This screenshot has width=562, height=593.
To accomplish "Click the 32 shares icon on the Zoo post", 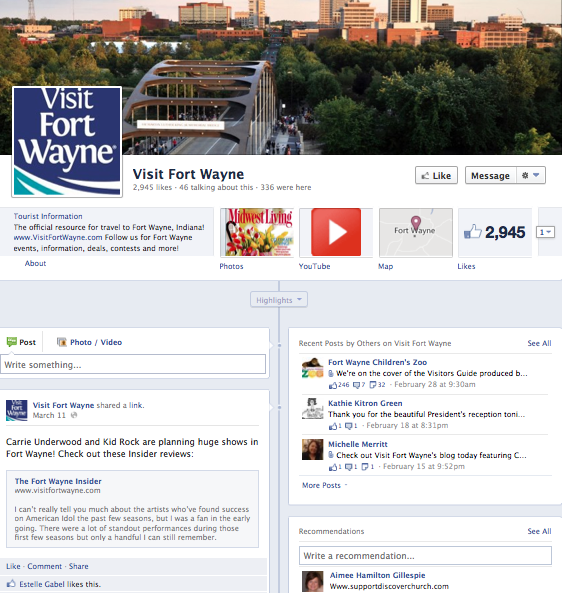I will (373, 385).
